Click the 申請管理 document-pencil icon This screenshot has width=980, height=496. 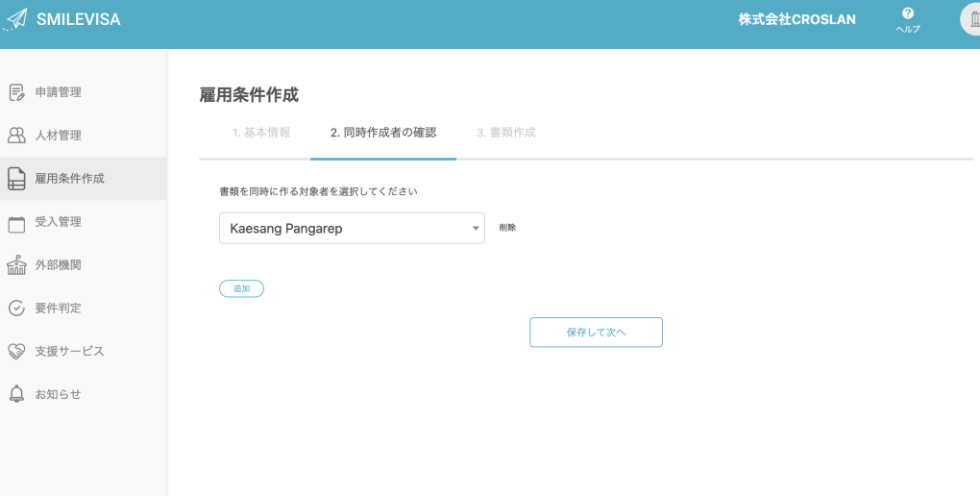point(16,92)
